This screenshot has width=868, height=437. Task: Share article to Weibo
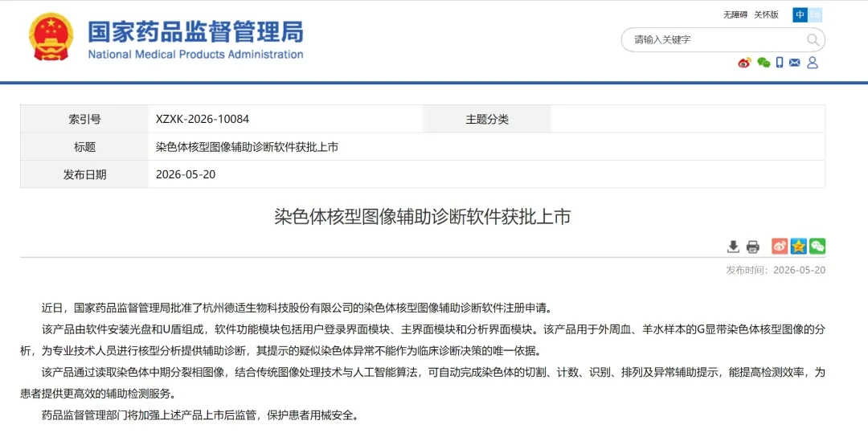pyautogui.click(x=780, y=246)
